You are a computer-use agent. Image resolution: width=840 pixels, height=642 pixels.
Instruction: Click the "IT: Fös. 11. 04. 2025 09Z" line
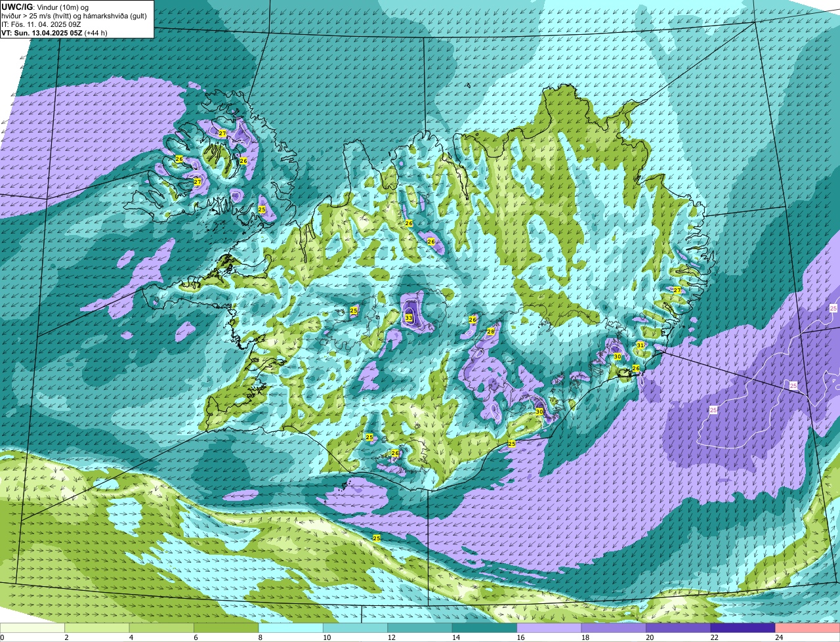coord(41,24)
